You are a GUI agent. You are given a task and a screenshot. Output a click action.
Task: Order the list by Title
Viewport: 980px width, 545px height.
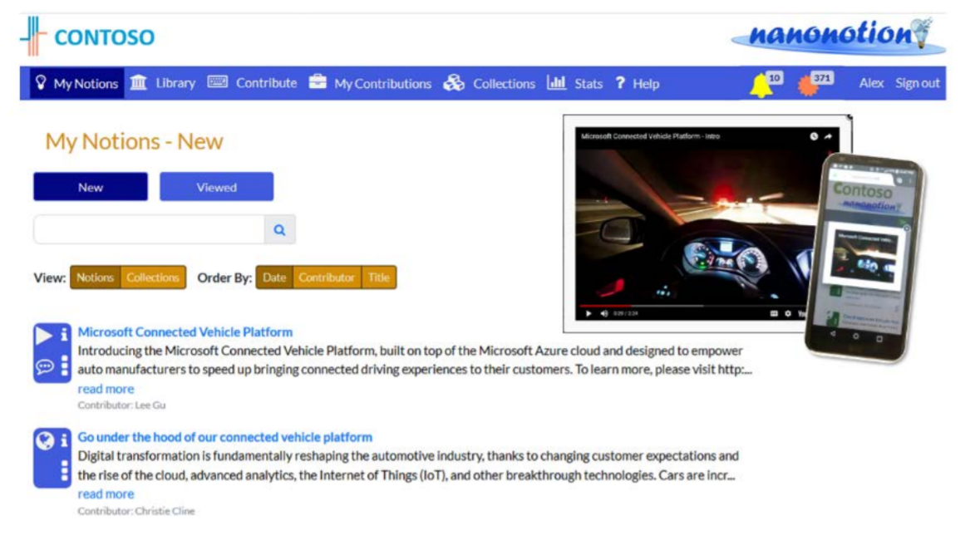click(x=379, y=277)
